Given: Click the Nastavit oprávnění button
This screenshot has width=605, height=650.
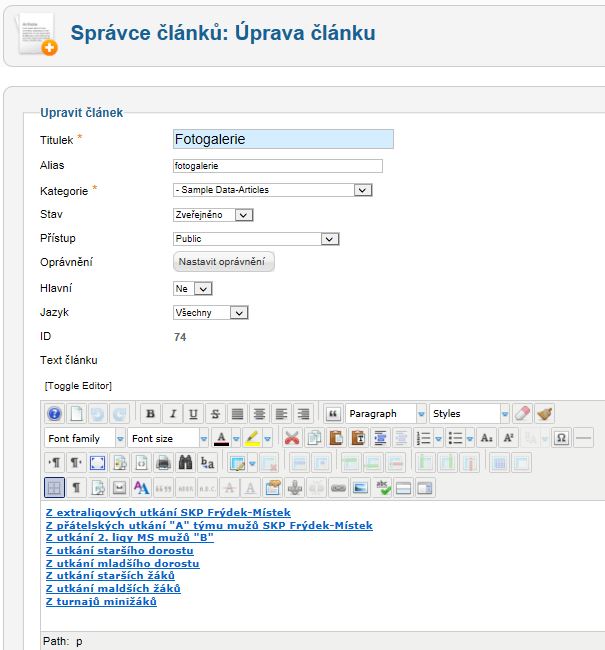Looking at the screenshot, I should pos(224,262).
